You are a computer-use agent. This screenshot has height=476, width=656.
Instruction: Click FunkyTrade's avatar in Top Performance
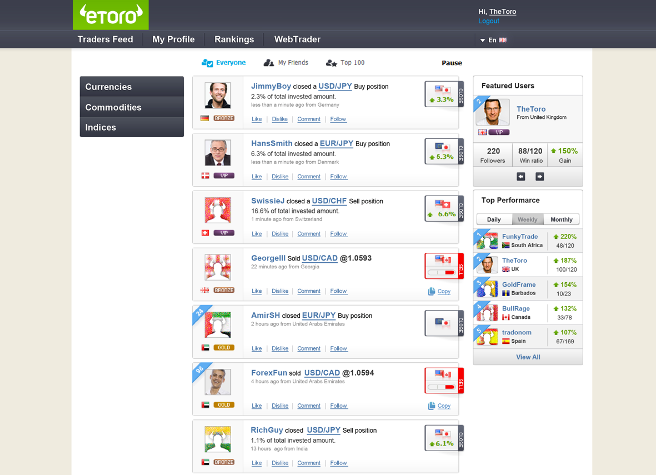pos(487,241)
